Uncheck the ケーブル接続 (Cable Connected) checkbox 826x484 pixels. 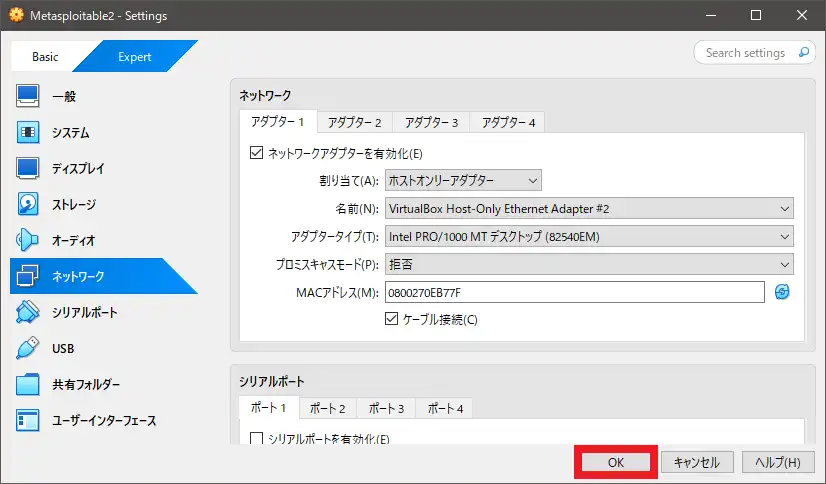pyautogui.click(x=392, y=319)
